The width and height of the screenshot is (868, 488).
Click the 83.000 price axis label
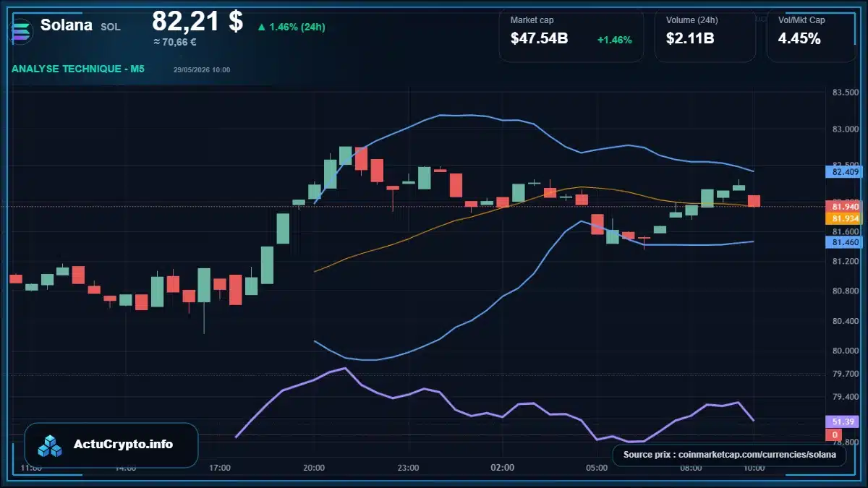click(x=846, y=129)
